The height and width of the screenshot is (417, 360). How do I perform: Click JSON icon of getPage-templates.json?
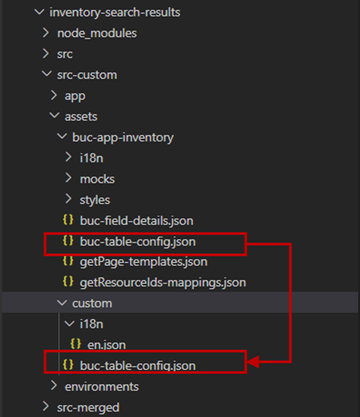68,261
